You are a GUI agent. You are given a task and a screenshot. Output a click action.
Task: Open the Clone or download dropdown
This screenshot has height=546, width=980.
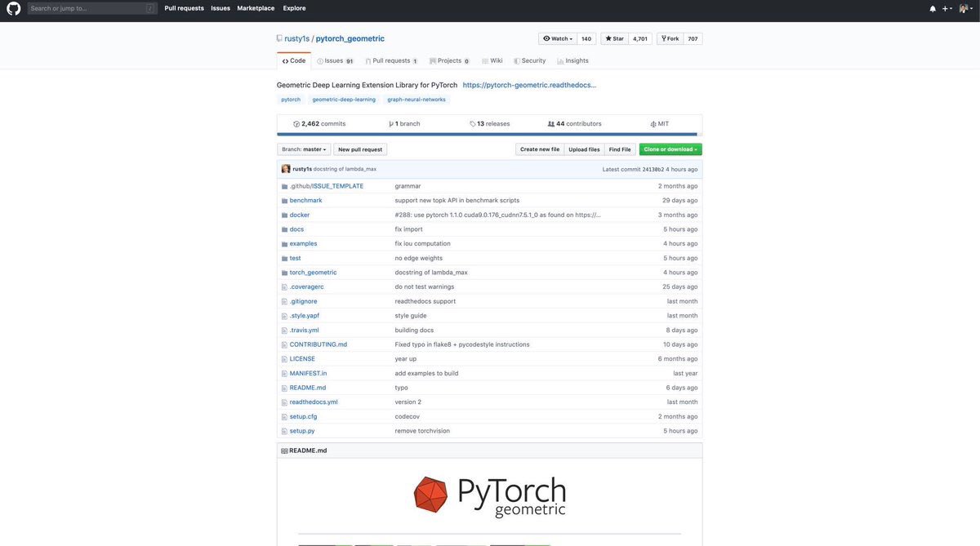pos(670,149)
